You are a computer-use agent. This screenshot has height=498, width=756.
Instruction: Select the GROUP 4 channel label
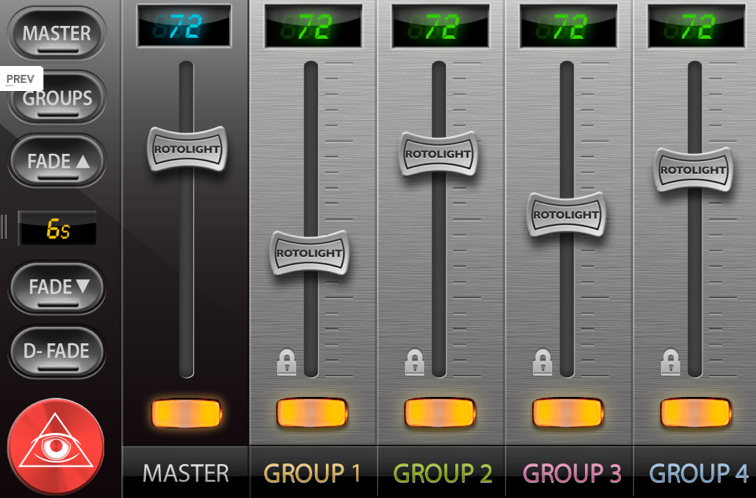698,473
